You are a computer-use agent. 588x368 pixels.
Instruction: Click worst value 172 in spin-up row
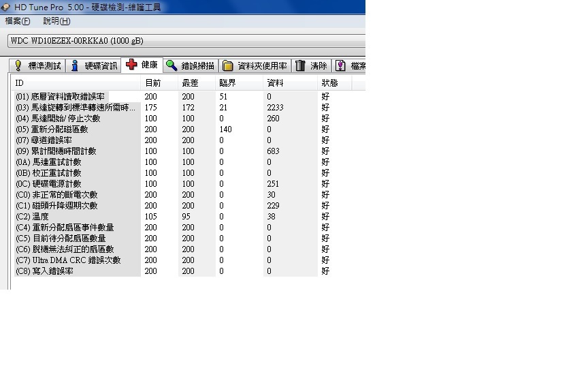pos(189,108)
